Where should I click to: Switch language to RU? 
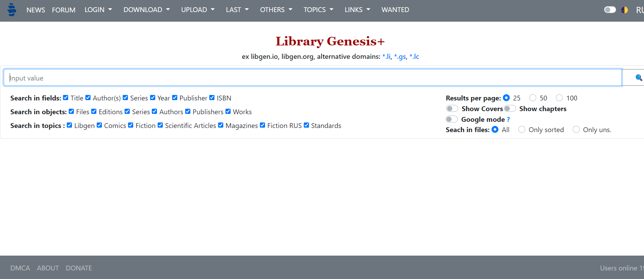(640, 10)
